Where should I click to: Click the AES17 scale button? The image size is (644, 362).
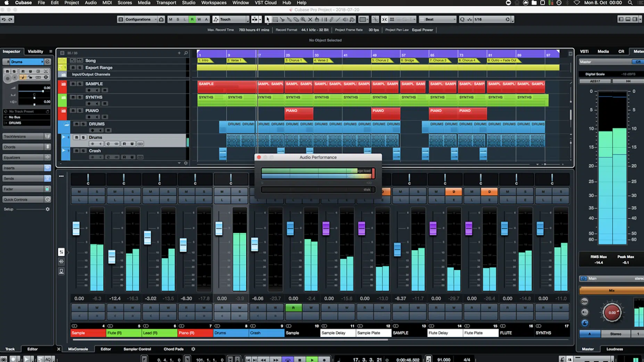(x=595, y=81)
